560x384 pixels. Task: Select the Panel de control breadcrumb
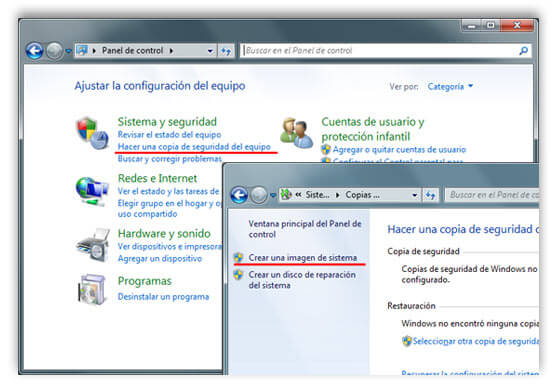pyautogui.click(x=132, y=51)
